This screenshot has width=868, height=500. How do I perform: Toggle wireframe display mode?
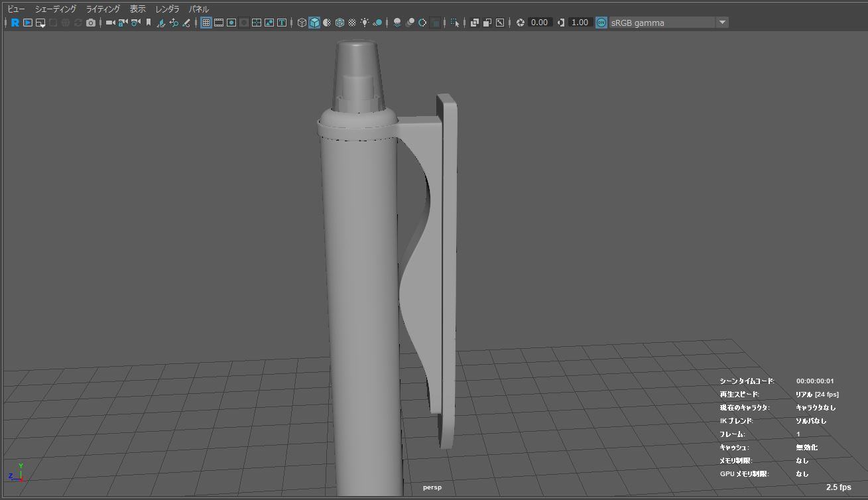[x=302, y=23]
